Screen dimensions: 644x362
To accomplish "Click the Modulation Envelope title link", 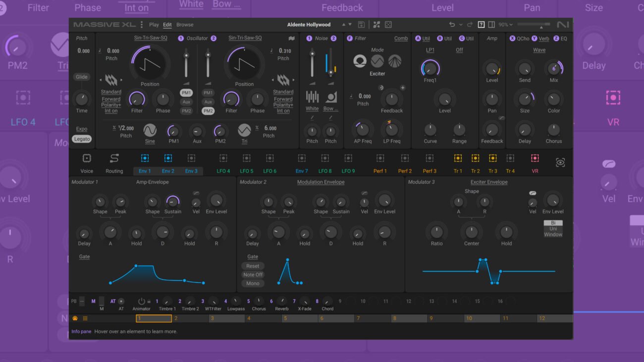I will click(321, 182).
